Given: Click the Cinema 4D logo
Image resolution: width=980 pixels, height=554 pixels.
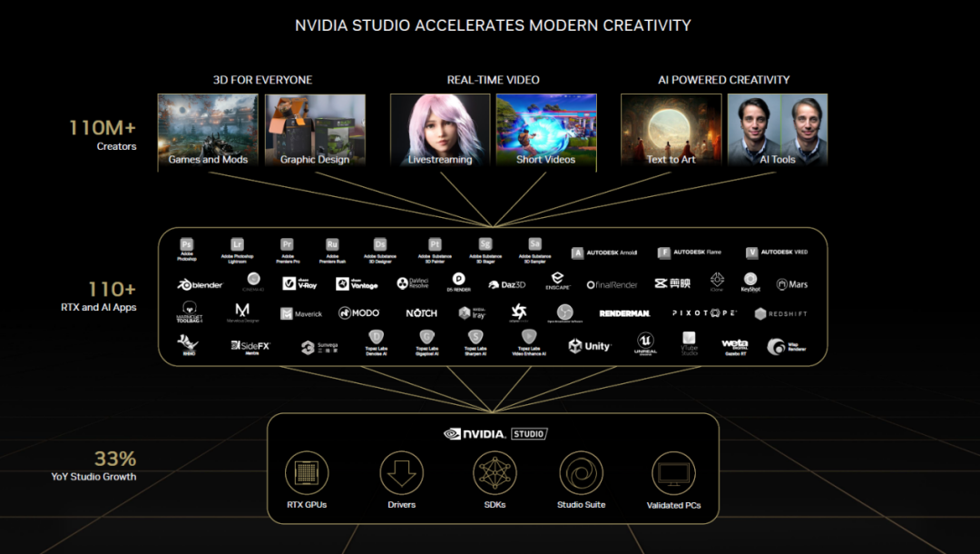Looking at the screenshot, I should (x=253, y=282).
